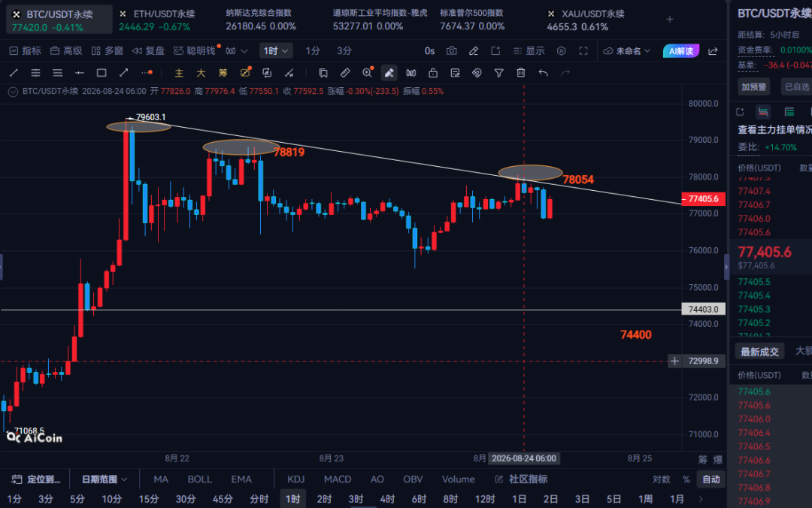Toggle the KDJ sub-indicator
Image resolution: width=812 pixels, height=508 pixels.
(x=295, y=479)
